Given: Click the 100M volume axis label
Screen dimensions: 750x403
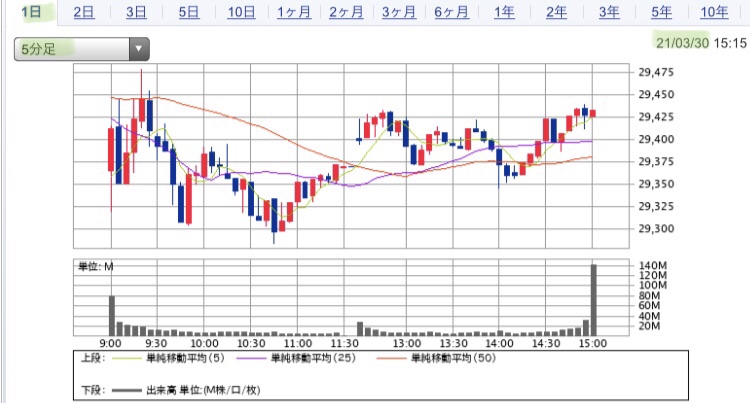Looking at the screenshot, I should pos(652,285).
